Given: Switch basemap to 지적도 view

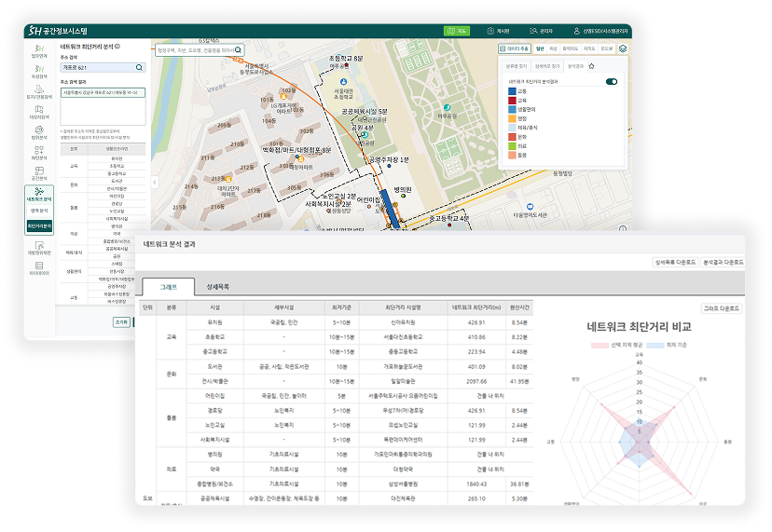Looking at the screenshot, I should click(x=590, y=48).
